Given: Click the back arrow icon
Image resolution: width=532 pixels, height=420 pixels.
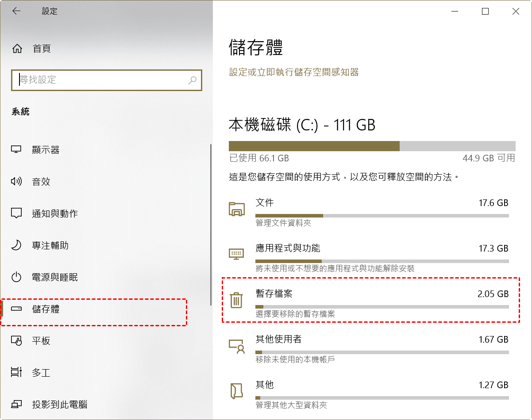Looking at the screenshot, I should (16, 11).
